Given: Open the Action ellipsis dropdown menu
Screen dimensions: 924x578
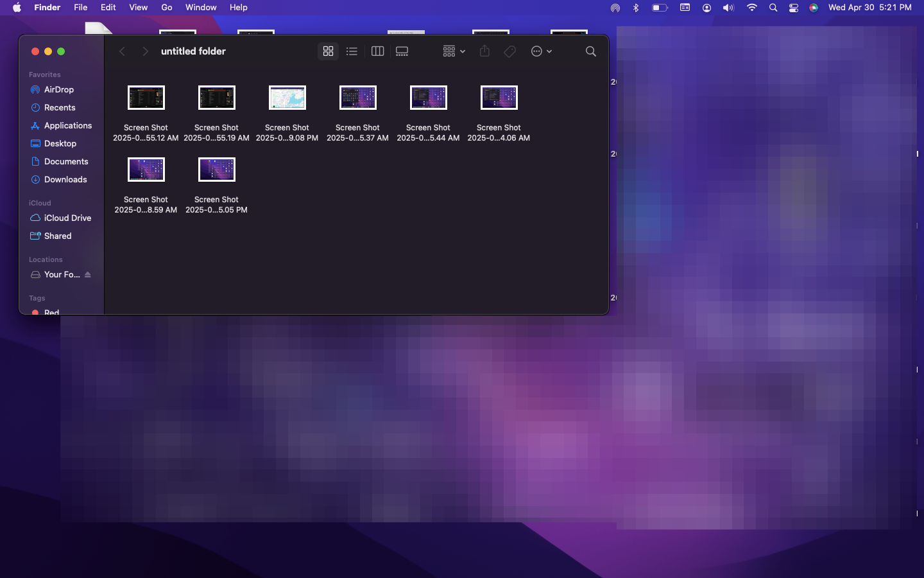Looking at the screenshot, I should [x=541, y=51].
